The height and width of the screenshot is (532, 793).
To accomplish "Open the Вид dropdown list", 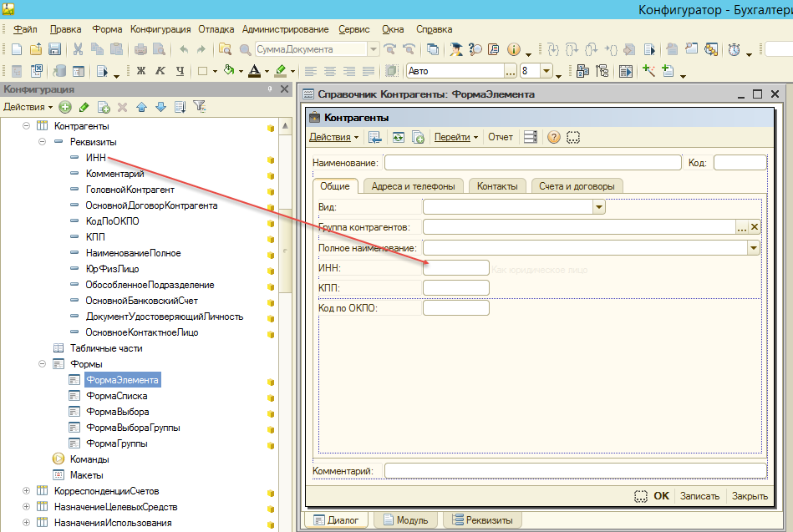I will [x=598, y=206].
